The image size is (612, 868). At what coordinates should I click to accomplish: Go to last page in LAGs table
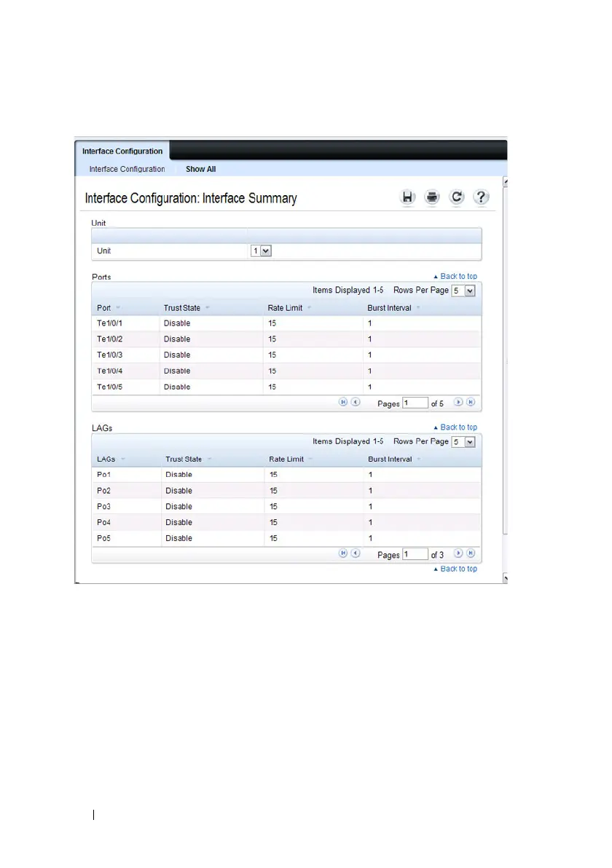[471, 553]
